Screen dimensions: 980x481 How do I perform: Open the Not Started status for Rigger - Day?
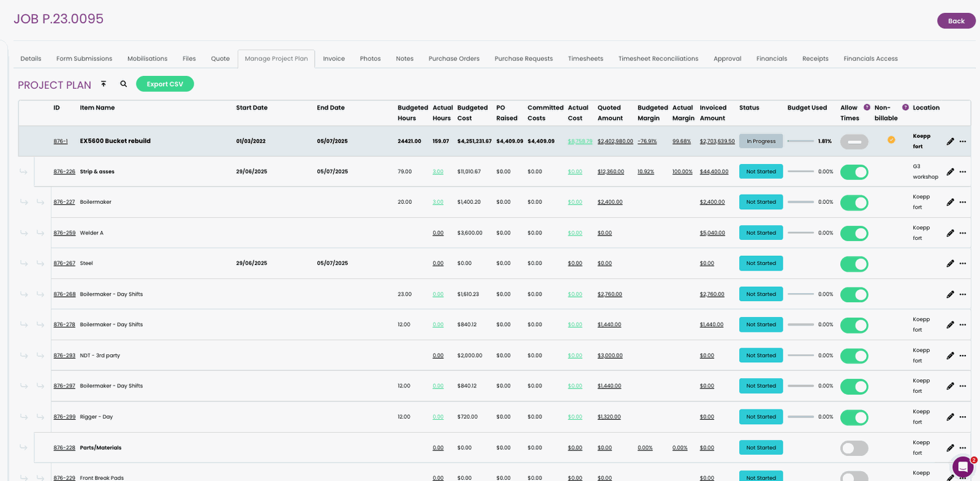point(761,417)
